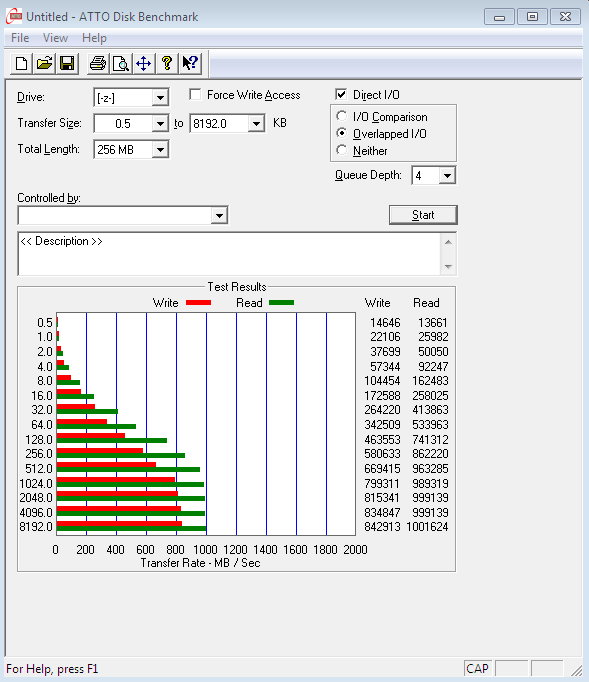Click the green read bar for 512.0
Image resolution: width=589 pixels, height=682 pixels.
(x=128, y=469)
